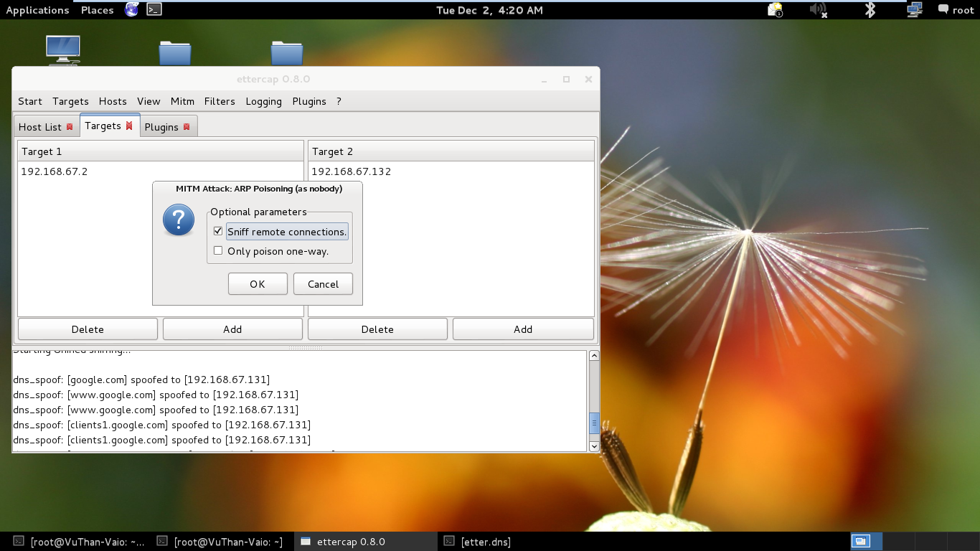Image resolution: width=980 pixels, height=551 pixels.
Task: Open the Hosts menu
Action: point(113,101)
